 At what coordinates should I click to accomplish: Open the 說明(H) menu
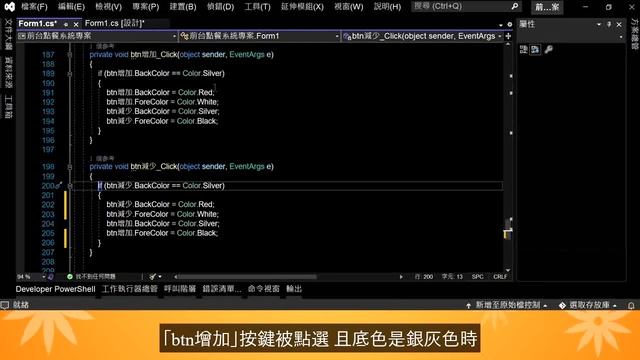(x=387, y=7)
